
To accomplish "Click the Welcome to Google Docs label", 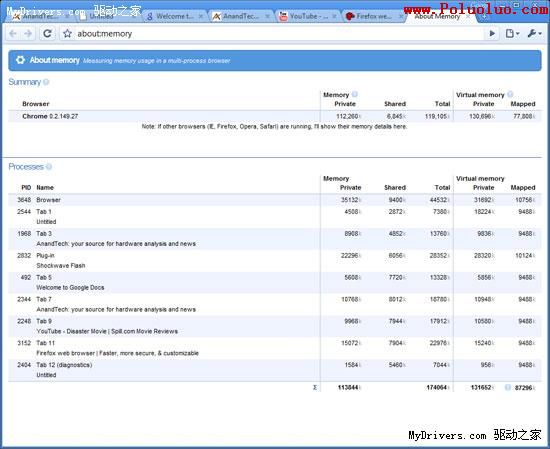I will [x=70, y=288].
